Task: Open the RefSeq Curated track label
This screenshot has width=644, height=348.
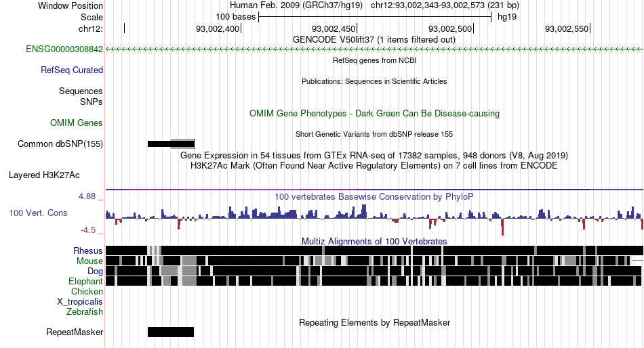Action: [72, 70]
